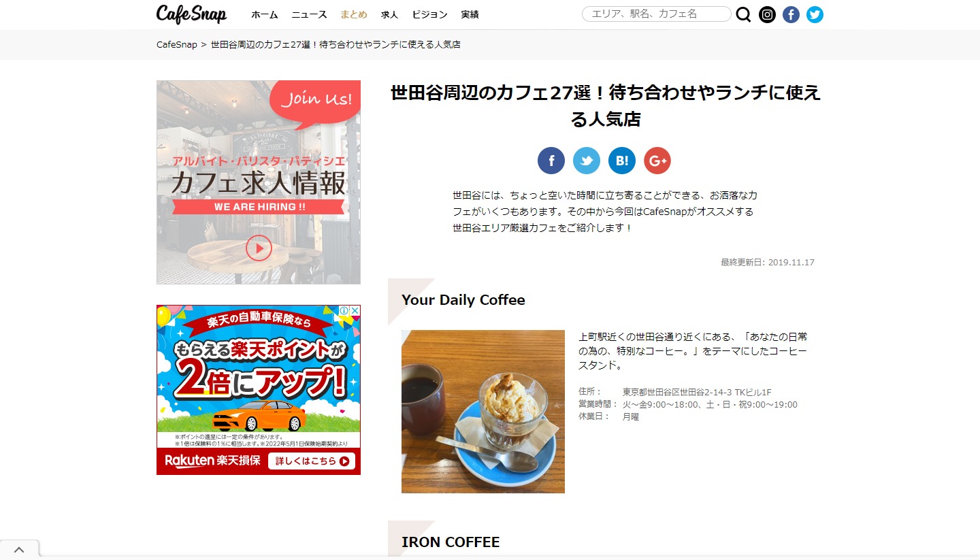Open the ニュース menu item

click(x=310, y=14)
